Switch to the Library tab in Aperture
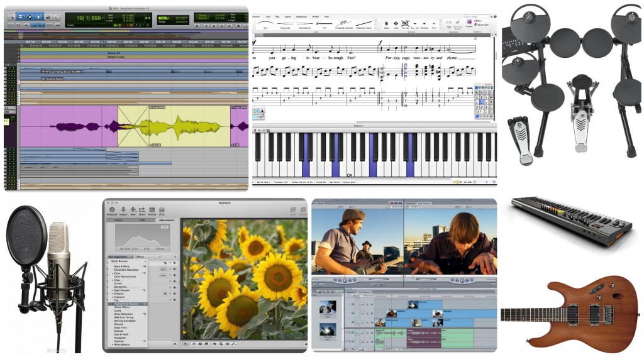Viewport: 644px width, 357px height. pyautogui.click(x=118, y=220)
